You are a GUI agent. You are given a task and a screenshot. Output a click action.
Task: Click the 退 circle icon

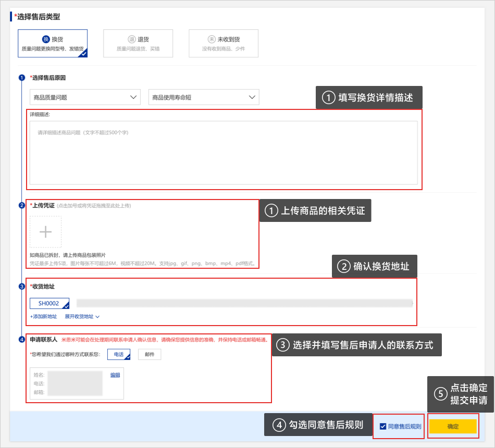[x=131, y=39]
